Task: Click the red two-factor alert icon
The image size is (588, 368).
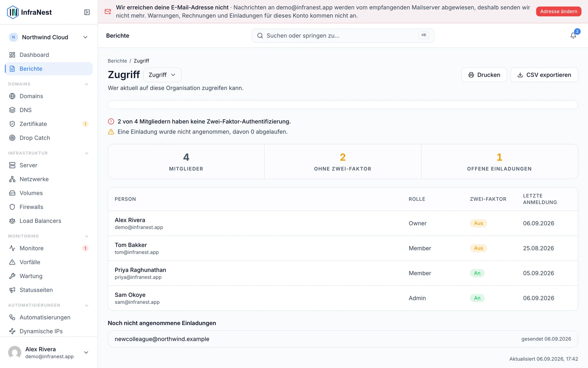Action: coord(111,121)
